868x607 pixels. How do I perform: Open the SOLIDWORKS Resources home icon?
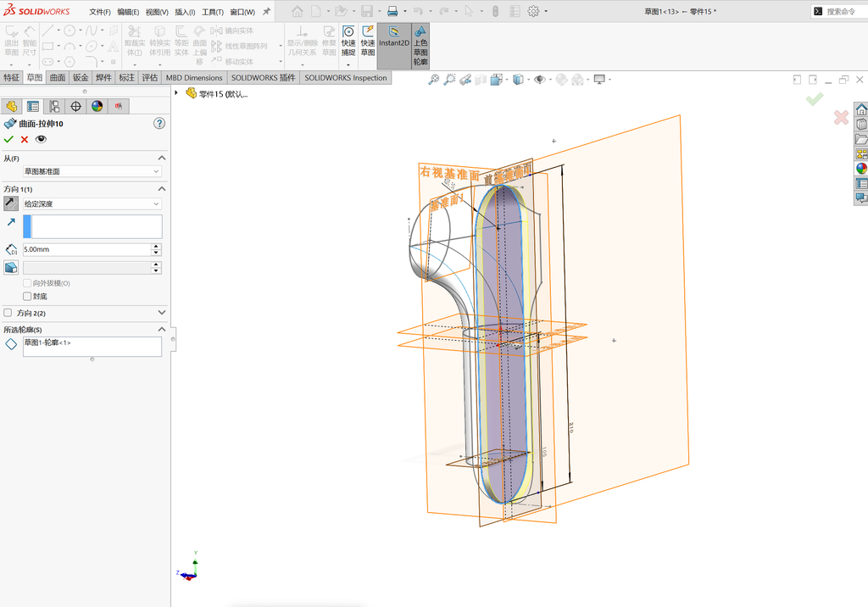(x=861, y=109)
